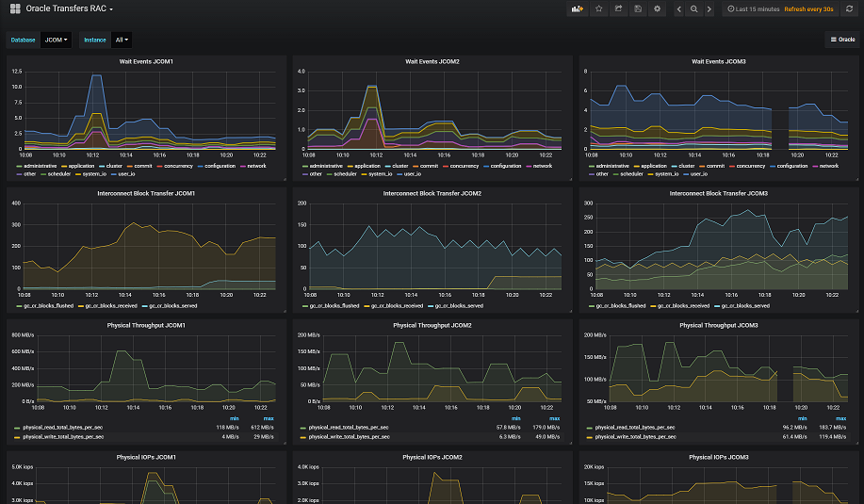Open Physical Throughput JCOM2 panel menu
Image resolution: width=864 pixels, height=504 pixels.
(432, 325)
